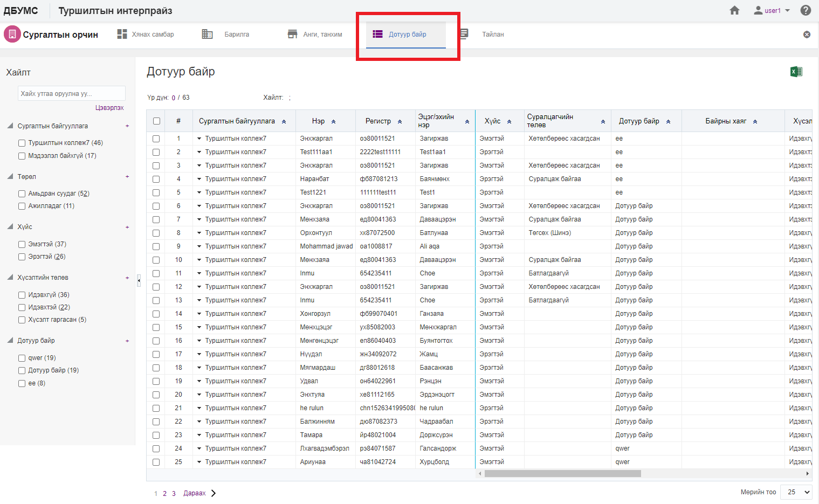Open Тайлан tab

click(481, 34)
